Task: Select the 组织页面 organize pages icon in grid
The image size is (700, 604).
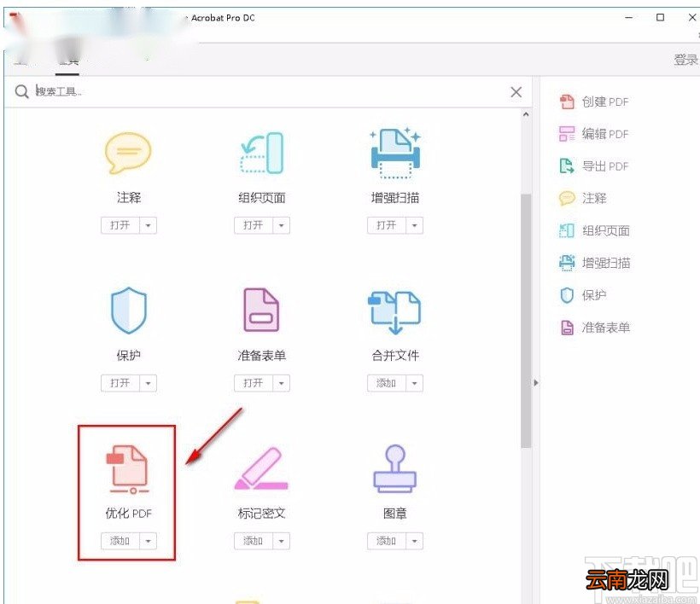Action: click(262, 153)
